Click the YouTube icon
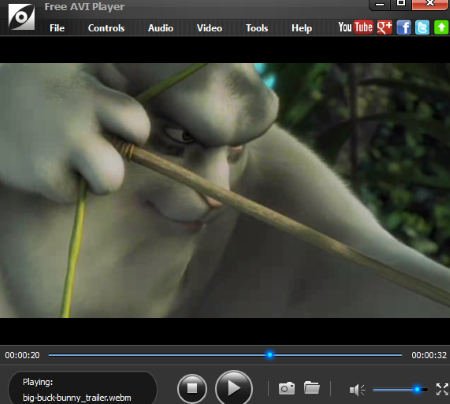 [x=355, y=27]
